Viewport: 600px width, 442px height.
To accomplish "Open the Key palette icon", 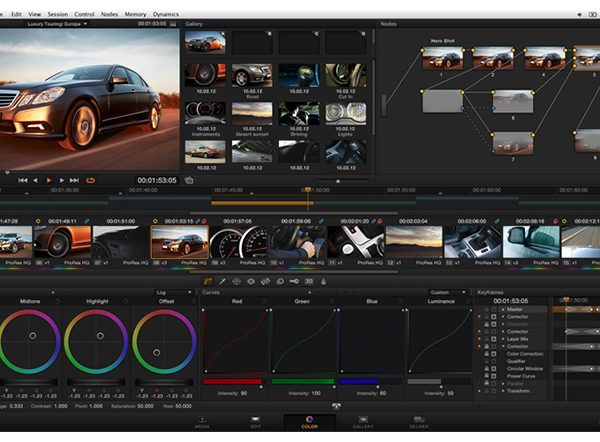I will coord(294,282).
